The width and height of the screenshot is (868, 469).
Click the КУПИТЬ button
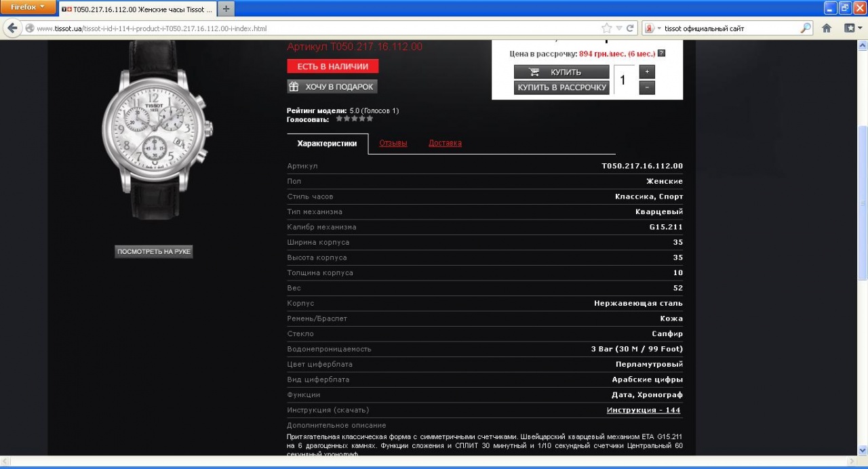(561, 72)
